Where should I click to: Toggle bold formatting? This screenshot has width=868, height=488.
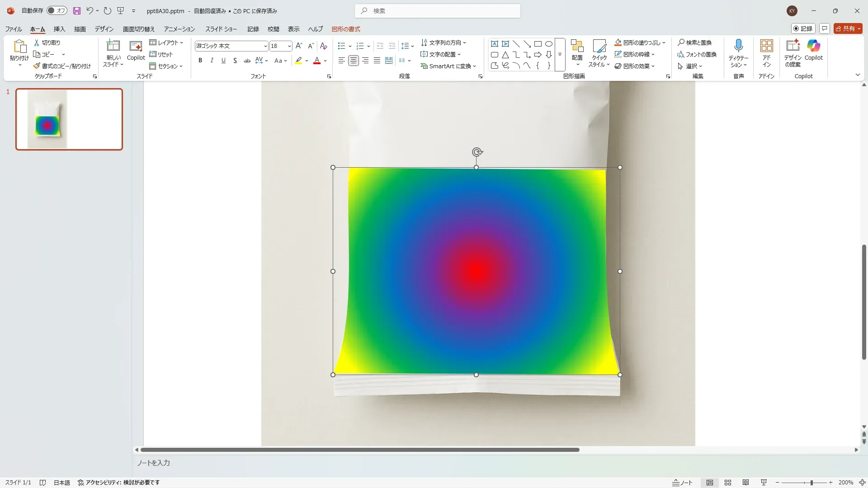(x=200, y=61)
